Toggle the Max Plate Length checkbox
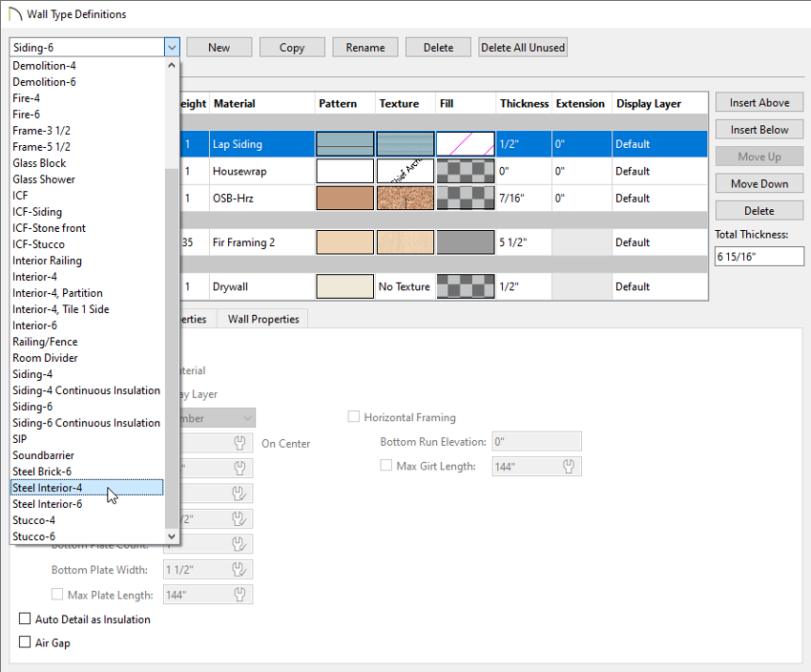This screenshot has width=811, height=672. (57, 594)
